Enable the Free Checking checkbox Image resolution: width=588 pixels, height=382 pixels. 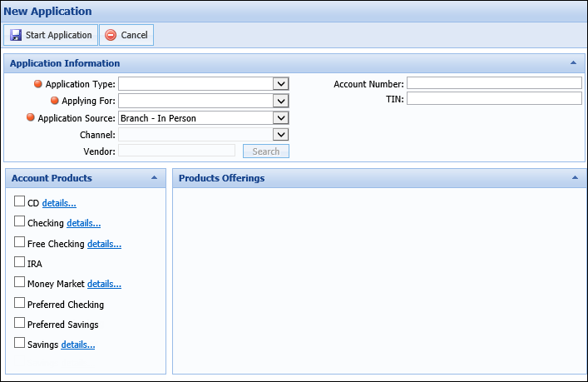(19, 241)
